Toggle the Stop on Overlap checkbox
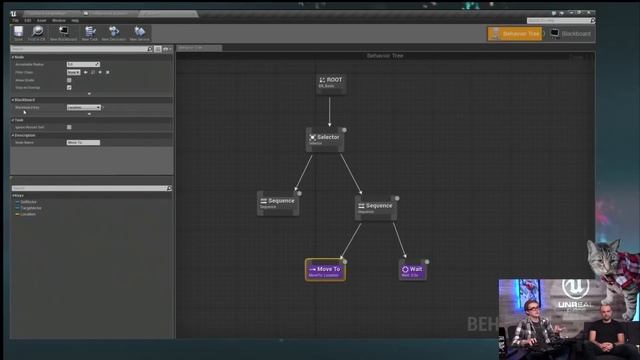This screenshot has height=360, width=640. (x=69, y=87)
